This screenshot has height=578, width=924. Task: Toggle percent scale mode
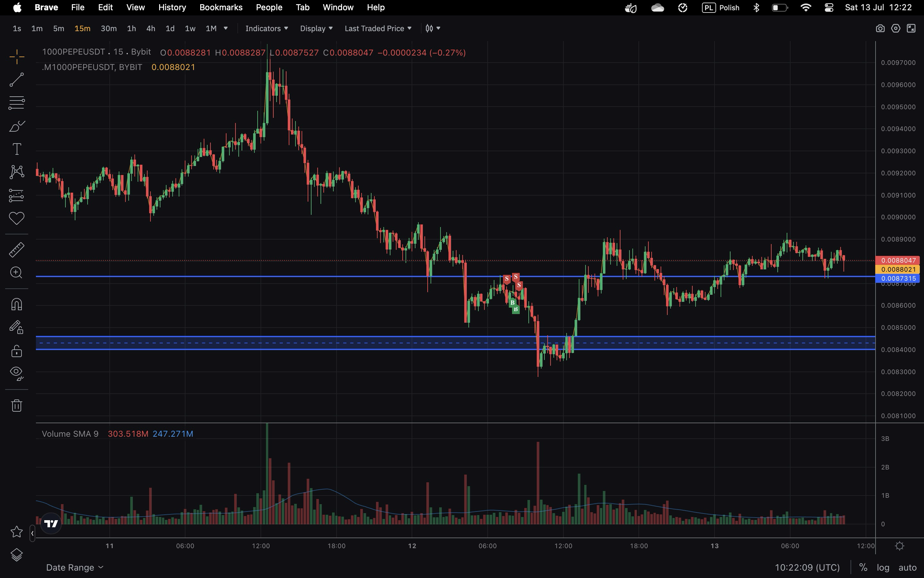pyautogui.click(x=863, y=567)
